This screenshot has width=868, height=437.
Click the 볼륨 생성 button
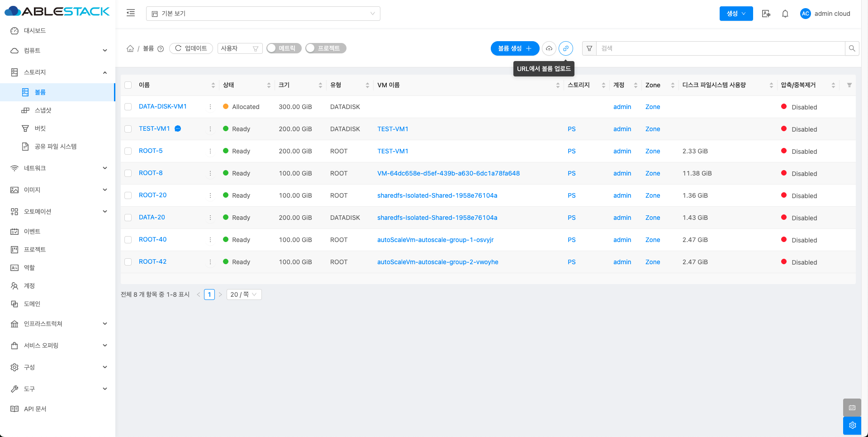514,48
